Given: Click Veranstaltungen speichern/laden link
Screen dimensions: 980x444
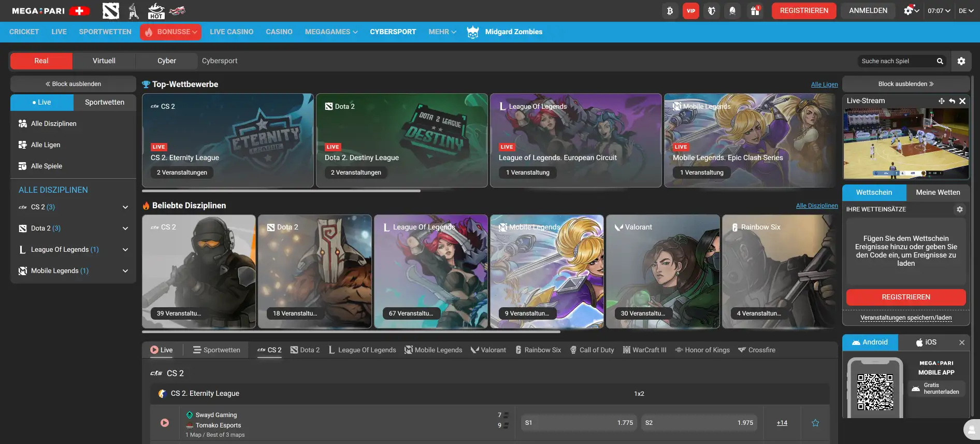Looking at the screenshot, I should click(x=906, y=318).
